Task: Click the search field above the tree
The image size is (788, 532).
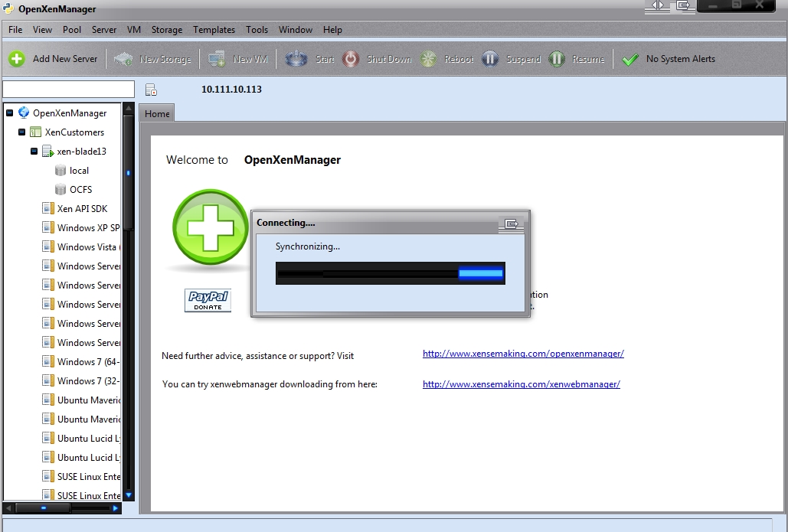Action: 68,90
